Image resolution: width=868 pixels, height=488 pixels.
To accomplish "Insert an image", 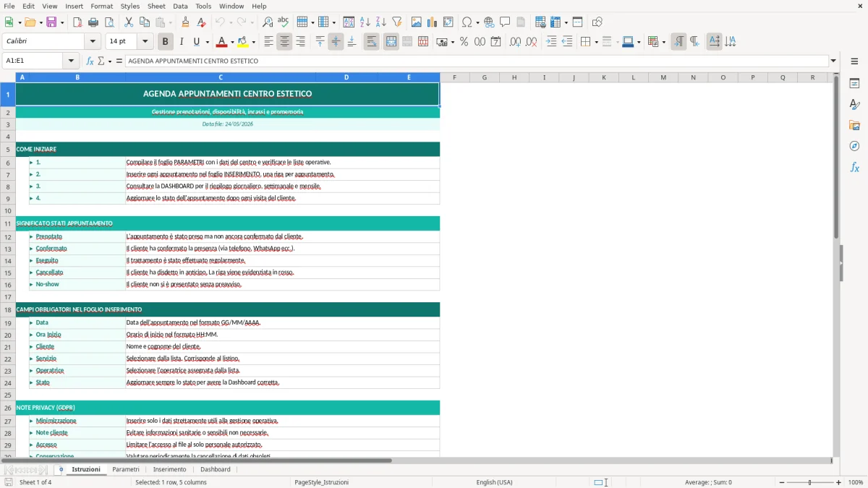I will pyautogui.click(x=417, y=22).
